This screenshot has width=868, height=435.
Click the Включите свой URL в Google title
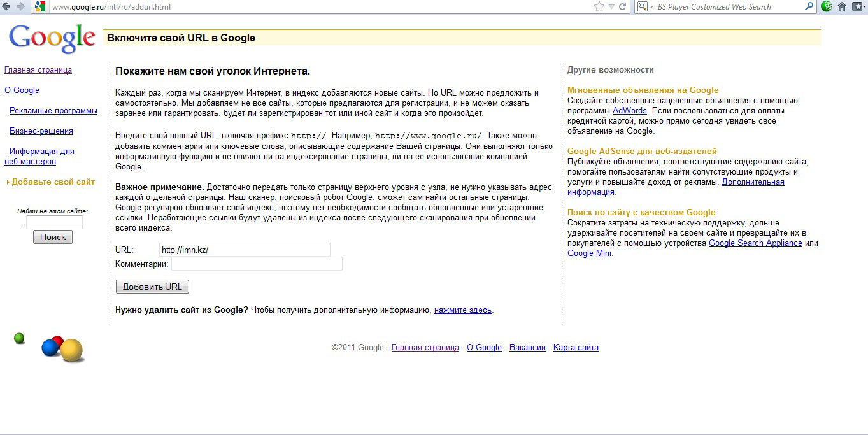coord(181,38)
